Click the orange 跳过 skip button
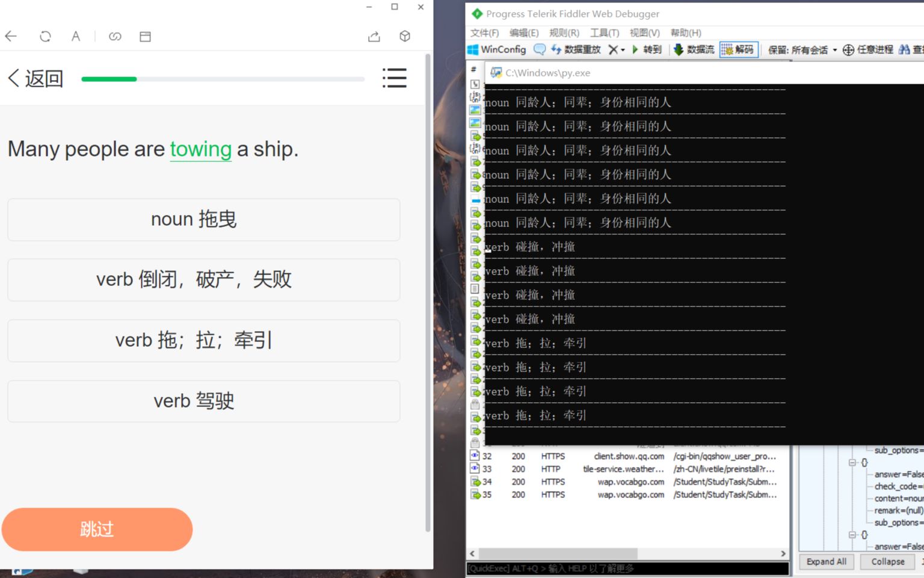 pos(97,529)
